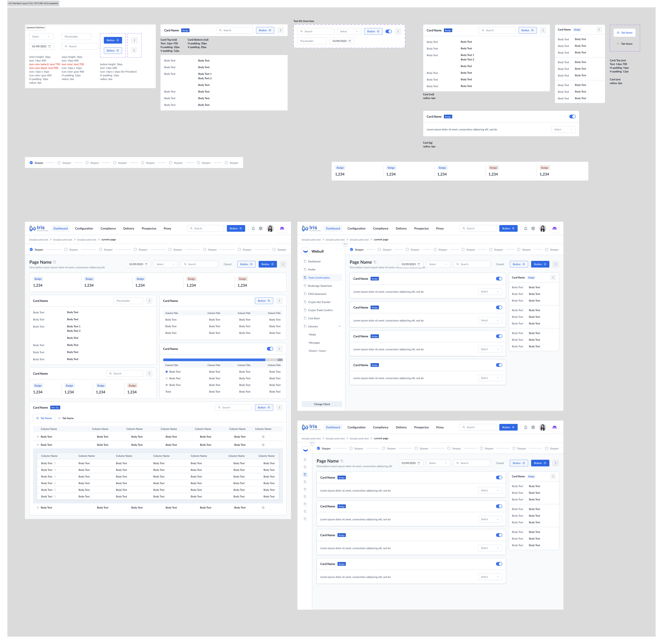Image resolution: width=663 pixels, height=644 pixels.
Task: Open Prospectus in the collapsed-sidebar page nav
Action: (421, 428)
